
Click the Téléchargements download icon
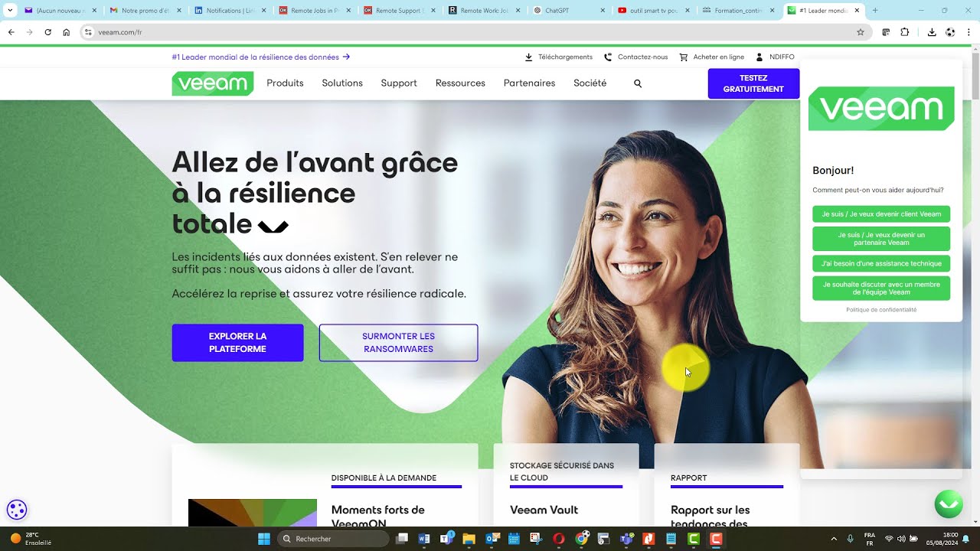(x=528, y=57)
